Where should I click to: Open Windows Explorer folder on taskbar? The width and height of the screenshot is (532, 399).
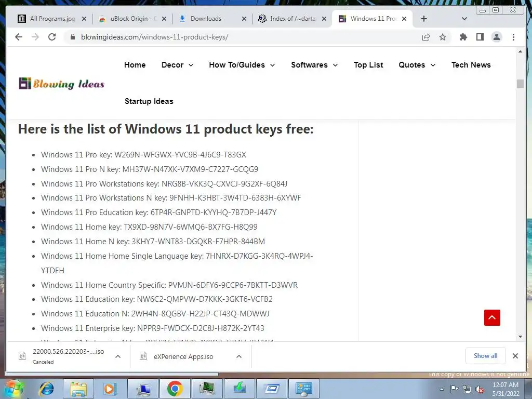pos(78,389)
